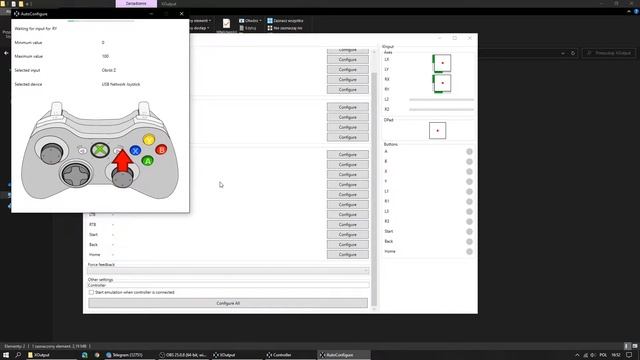Click Configure in the RTB row
The image size is (640, 360).
347,224
